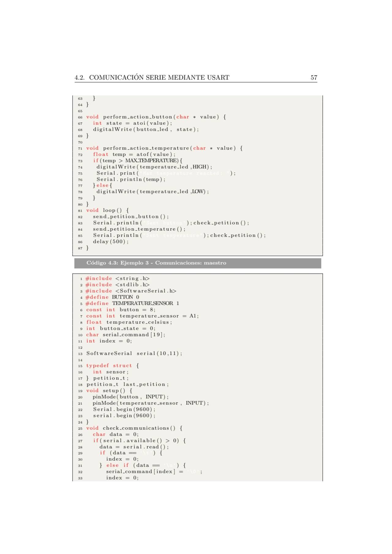392x554 pixels.
Task: Click 'void check_communications() {'
Action: click(134, 428)
